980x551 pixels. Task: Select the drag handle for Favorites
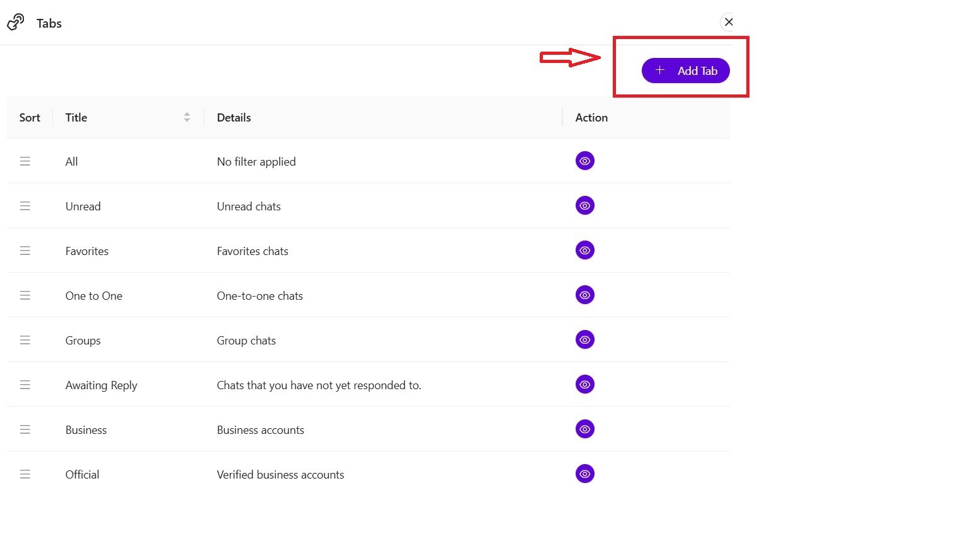(x=25, y=250)
